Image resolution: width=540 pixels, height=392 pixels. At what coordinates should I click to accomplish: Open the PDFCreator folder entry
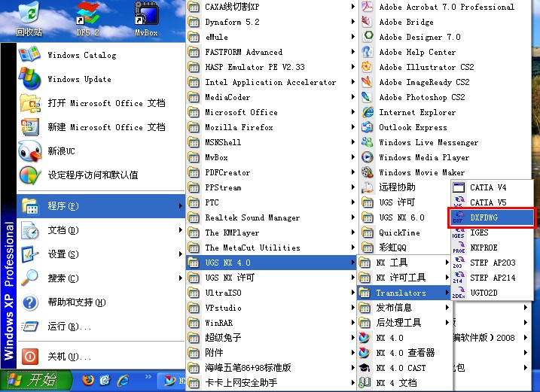pyautogui.click(x=271, y=172)
